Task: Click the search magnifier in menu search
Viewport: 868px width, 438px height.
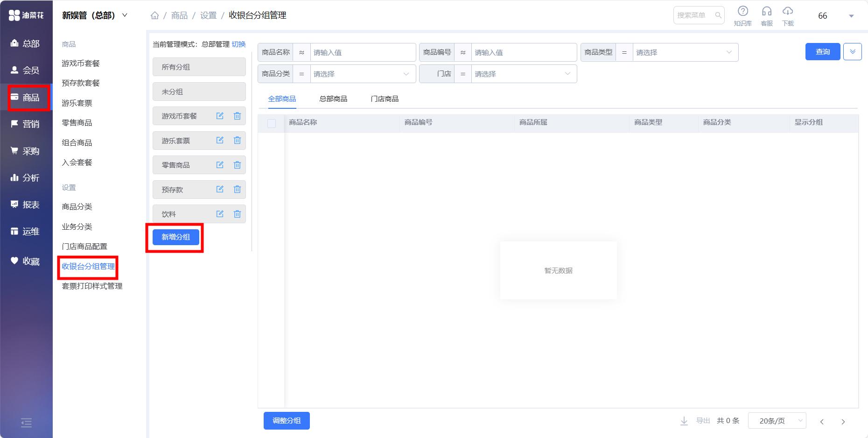Action: click(718, 15)
